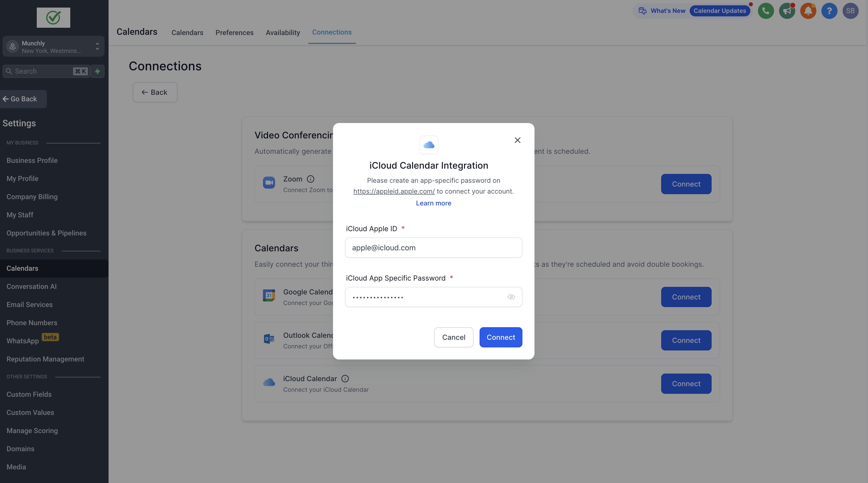Close the iCloud Calendar Integration dialog

pos(517,140)
